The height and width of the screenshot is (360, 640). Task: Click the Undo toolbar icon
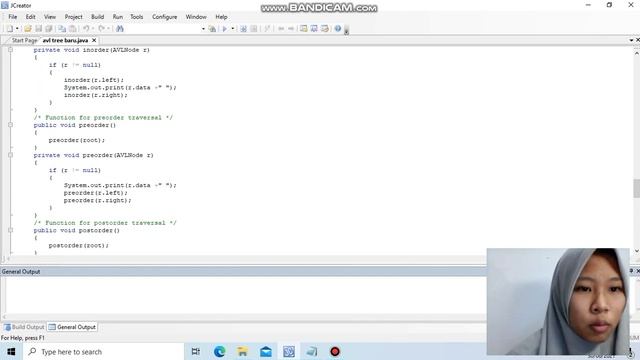pos(86,29)
